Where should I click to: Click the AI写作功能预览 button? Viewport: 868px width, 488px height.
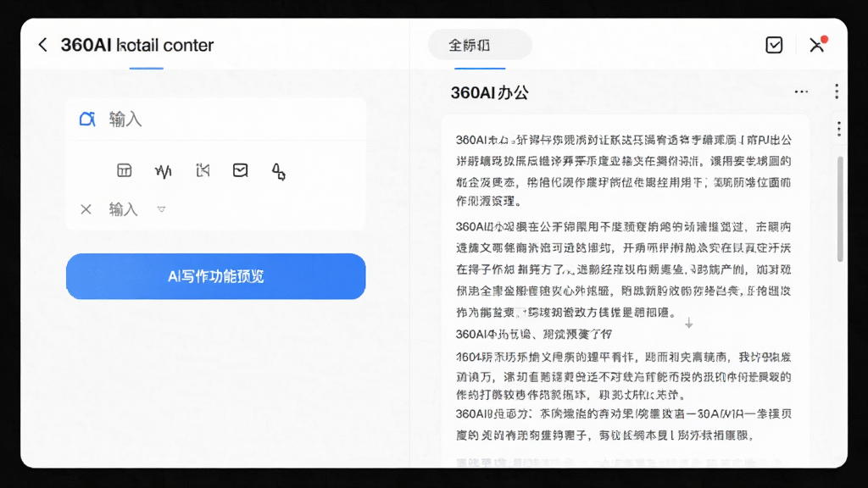point(216,277)
